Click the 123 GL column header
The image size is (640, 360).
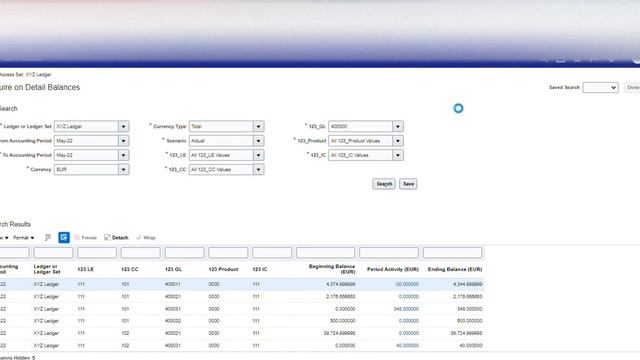[x=173, y=269]
